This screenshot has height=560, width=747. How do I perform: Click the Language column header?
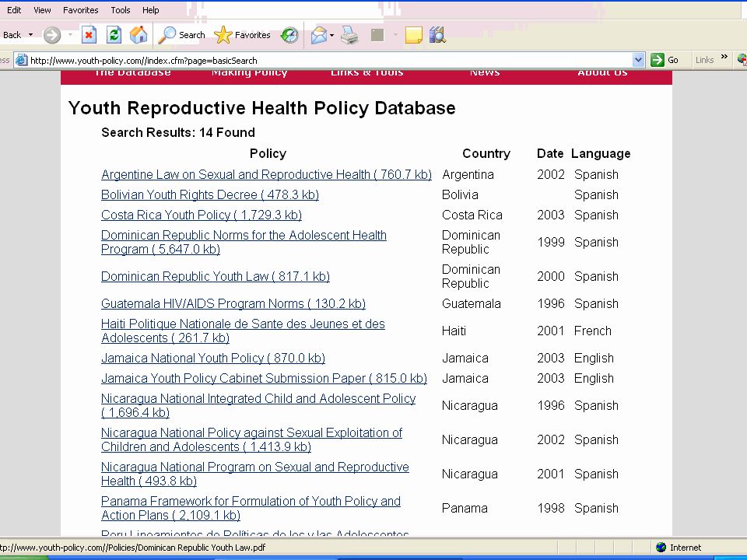(x=601, y=153)
